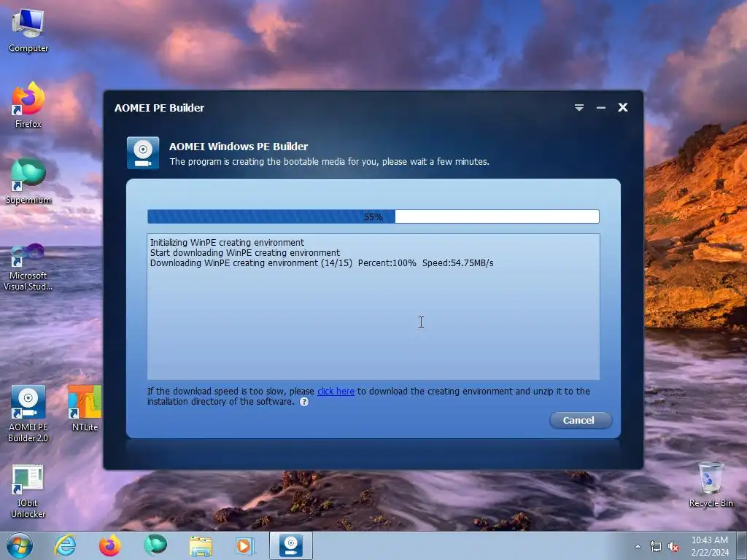
Task: Minimize the AOMEI PE Builder window
Action: (x=601, y=108)
